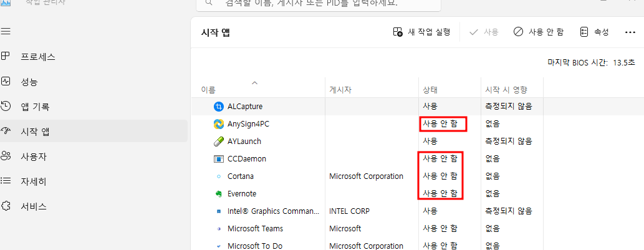Click the Intel Graphics Command icon
Viewport: 644px width, 250px height.
218,211
